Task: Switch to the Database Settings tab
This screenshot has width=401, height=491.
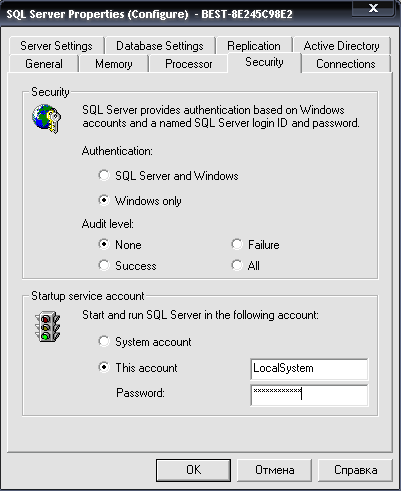Action: coord(160,46)
